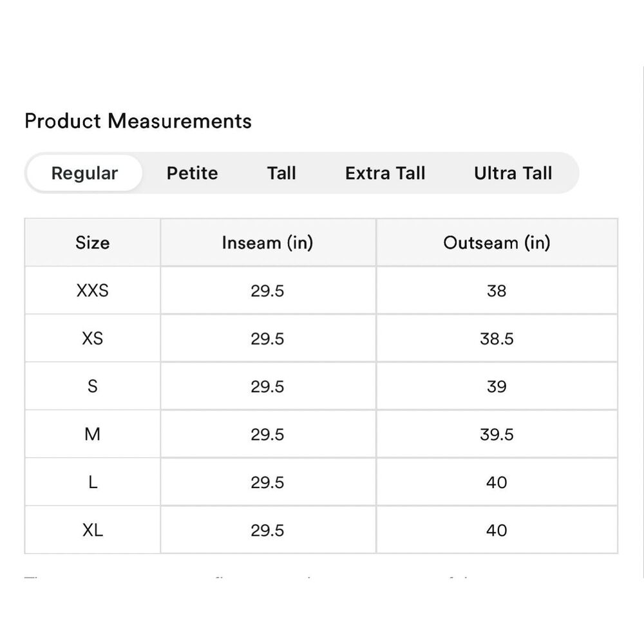Select the XL size row label
Screen dimensions: 644x644
point(92,530)
